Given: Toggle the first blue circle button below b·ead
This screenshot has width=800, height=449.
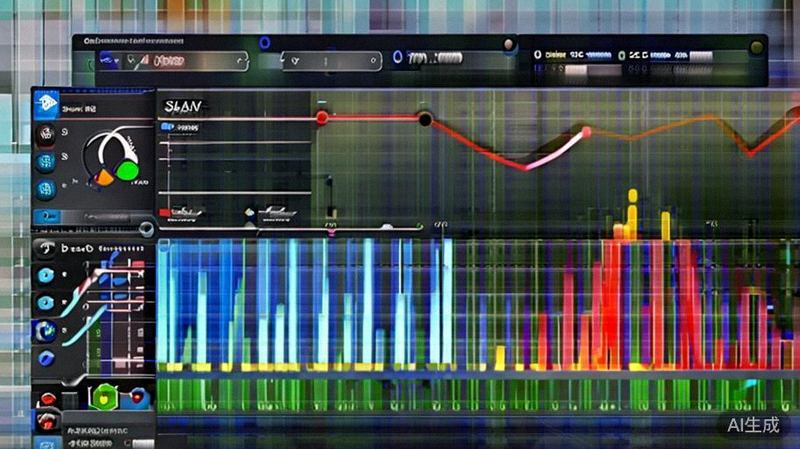Looking at the screenshot, I should [44, 276].
